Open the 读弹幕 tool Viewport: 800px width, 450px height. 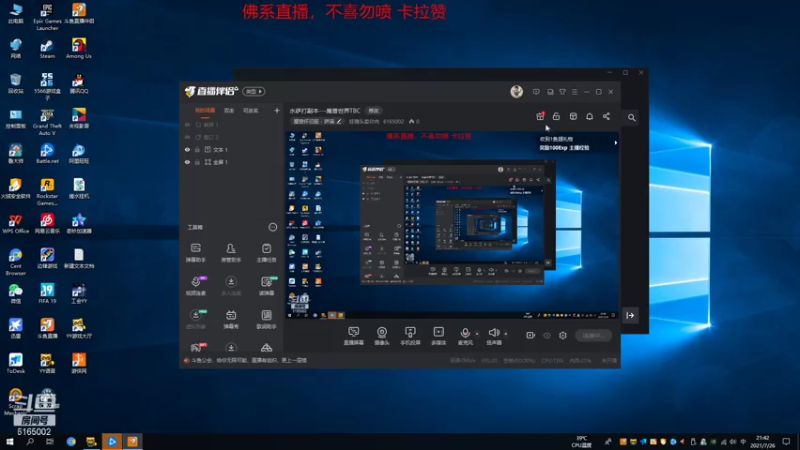[x=266, y=286]
